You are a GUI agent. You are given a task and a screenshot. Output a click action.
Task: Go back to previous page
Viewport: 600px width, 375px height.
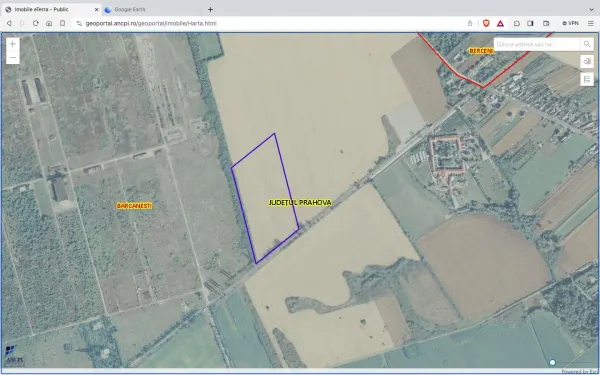(x=9, y=23)
